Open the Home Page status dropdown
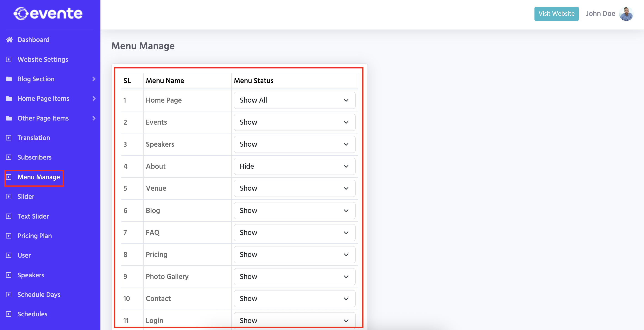The image size is (644, 330). click(x=294, y=100)
